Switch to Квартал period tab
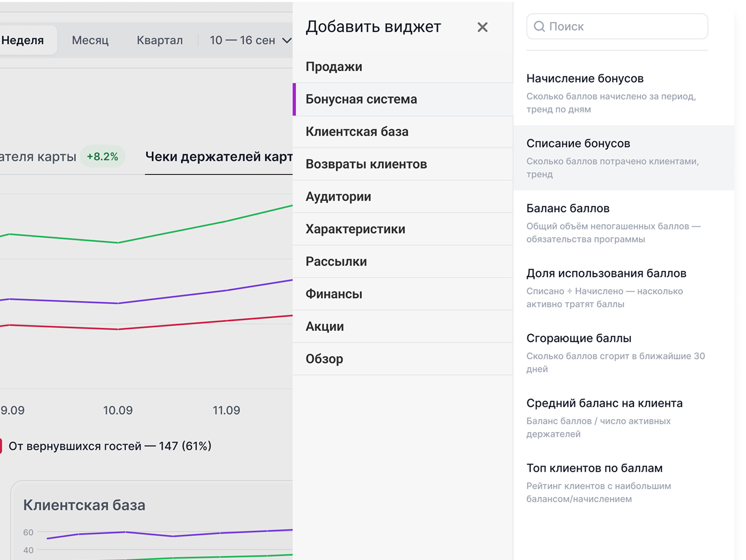 pos(160,40)
